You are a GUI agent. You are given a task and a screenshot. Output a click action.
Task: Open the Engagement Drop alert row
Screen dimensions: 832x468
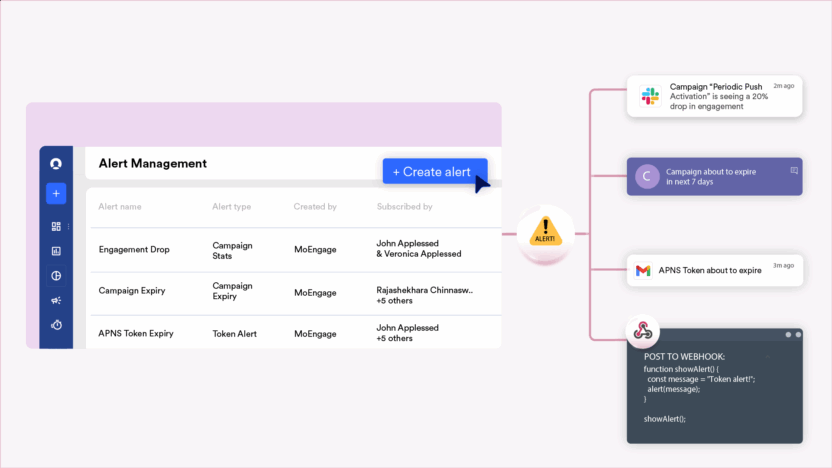pyautogui.click(x=134, y=249)
